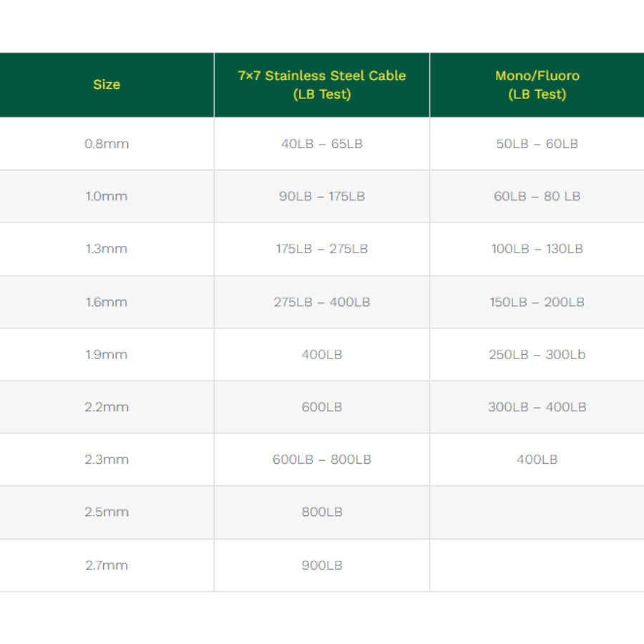Viewport: 644px width, 644px height.
Task: Select "800LB" in the 2.5mm row
Action: tap(322, 512)
